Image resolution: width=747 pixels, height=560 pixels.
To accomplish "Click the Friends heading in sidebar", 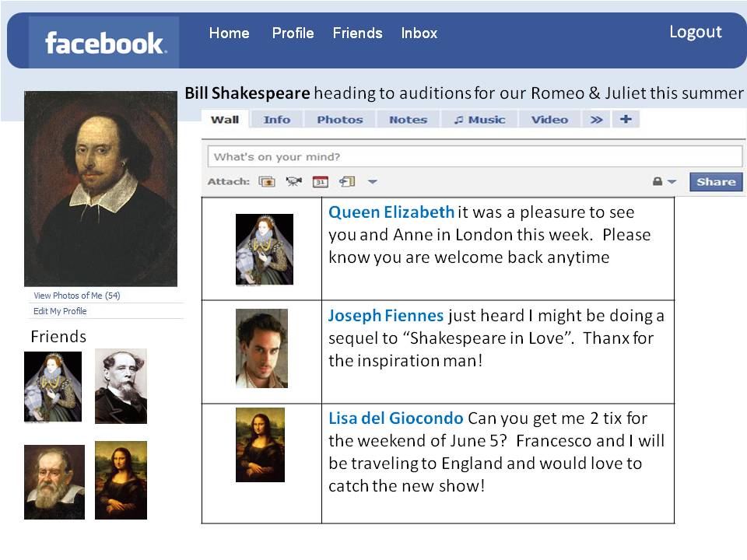I will [58, 337].
